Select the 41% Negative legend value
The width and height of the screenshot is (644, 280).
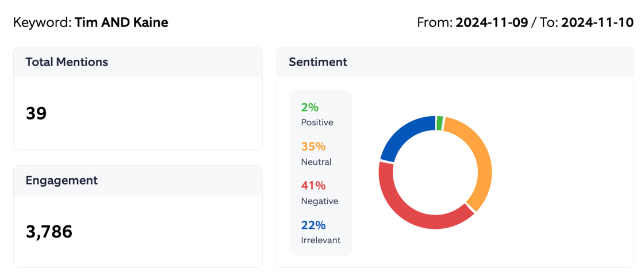coord(313,186)
